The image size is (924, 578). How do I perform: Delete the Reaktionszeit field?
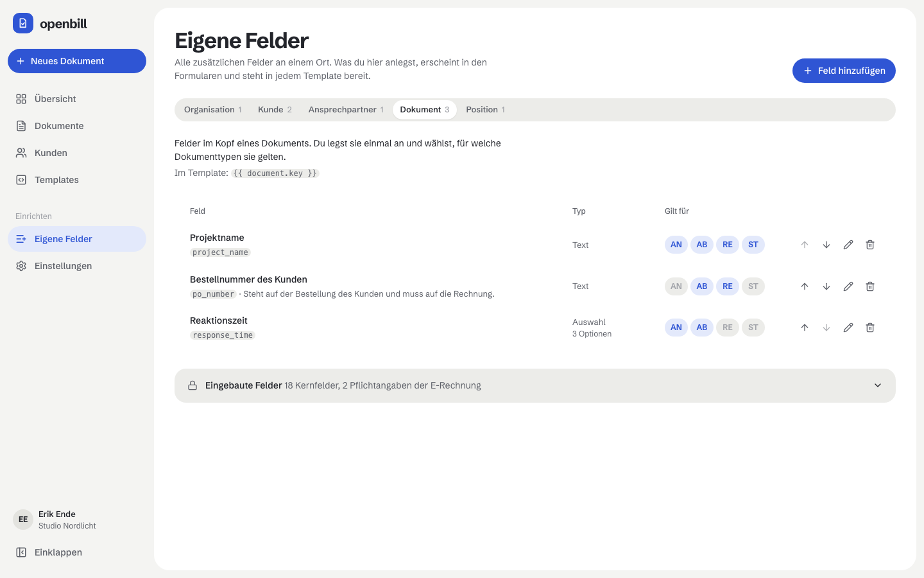870,328
